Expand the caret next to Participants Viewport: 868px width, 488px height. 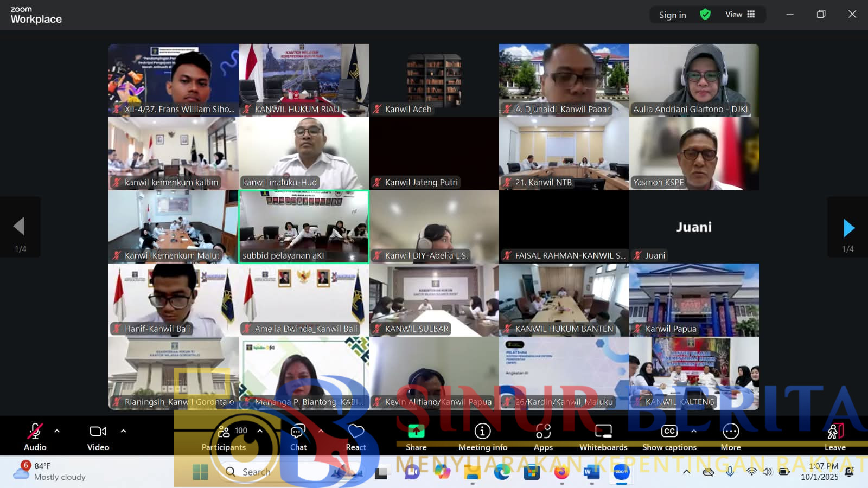(x=260, y=431)
